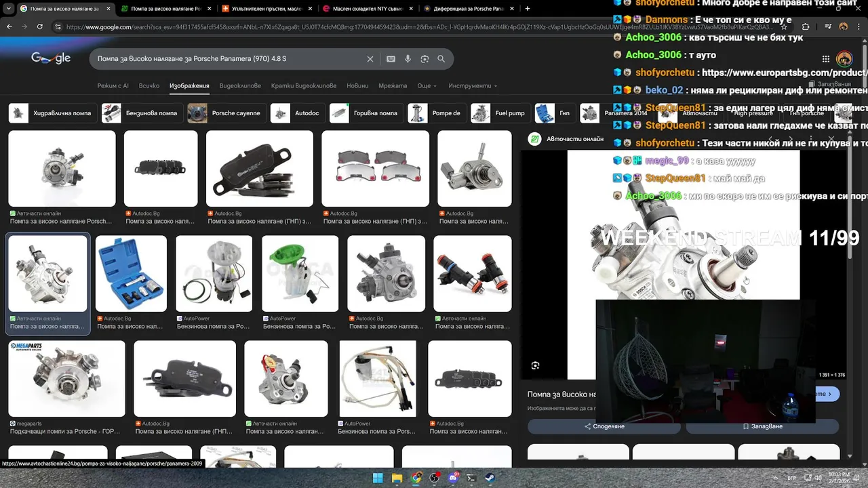This screenshot has width=868, height=488.
Task: Open OBS Studio from the taskbar
Action: click(x=435, y=478)
